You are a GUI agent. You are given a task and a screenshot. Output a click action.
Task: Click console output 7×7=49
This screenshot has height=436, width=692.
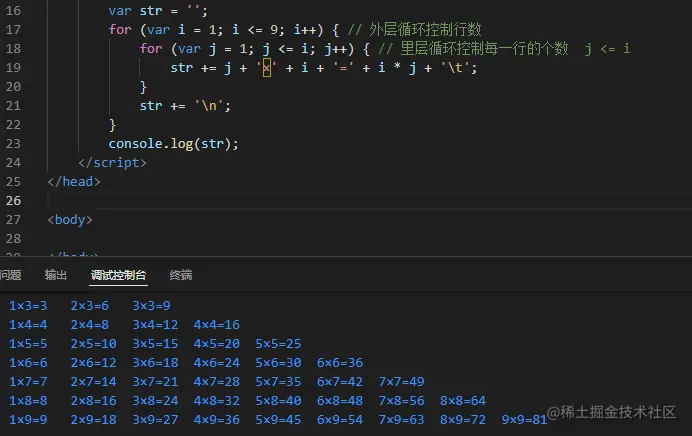[401, 382]
